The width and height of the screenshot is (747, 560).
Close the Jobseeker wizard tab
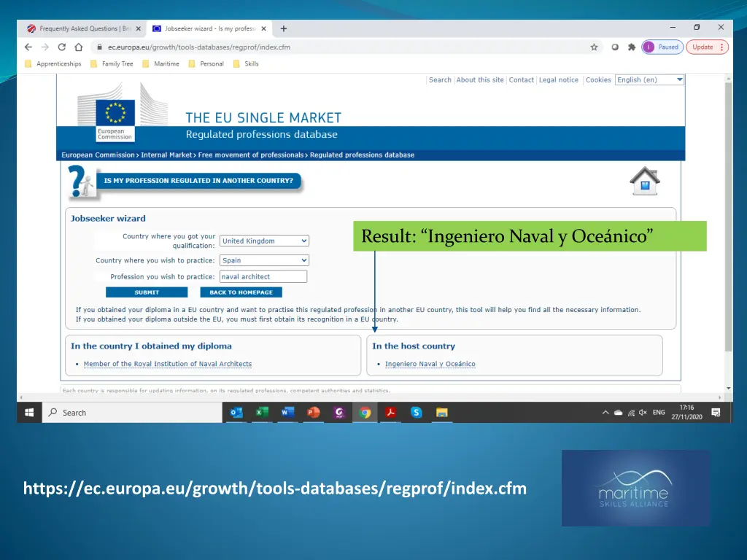click(263, 28)
